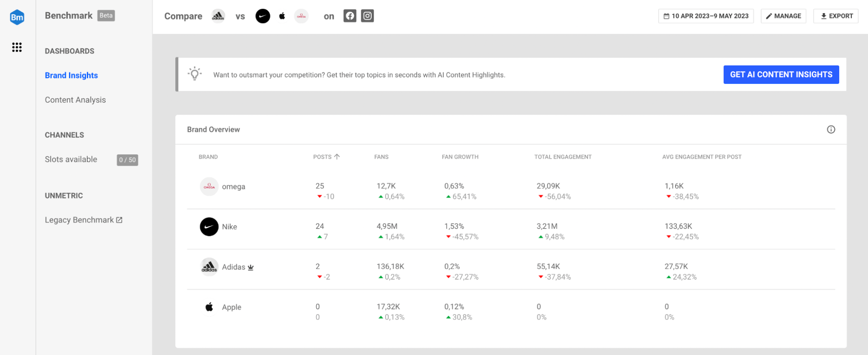The width and height of the screenshot is (868, 355).
Task: Click the Omega logo in the omega row
Action: (x=209, y=187)
